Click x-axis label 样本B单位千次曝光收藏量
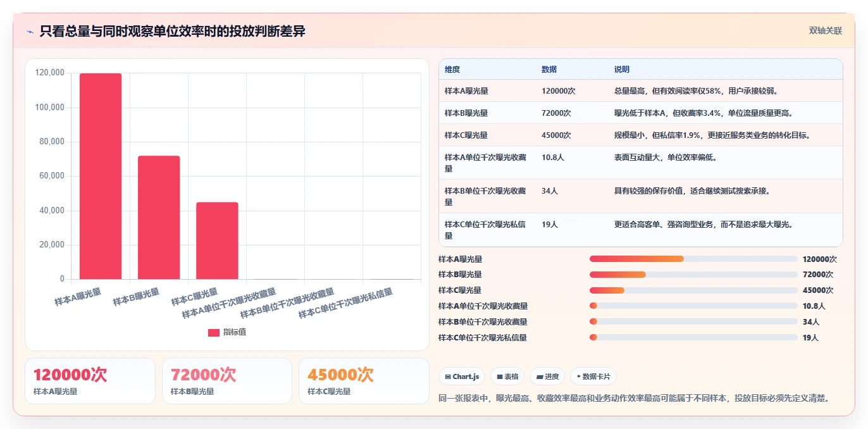Viewport: 868px width, 429px height. [x=287, y=303]
